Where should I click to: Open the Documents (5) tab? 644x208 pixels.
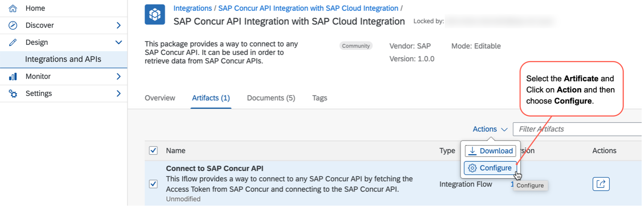coord(271,98)
